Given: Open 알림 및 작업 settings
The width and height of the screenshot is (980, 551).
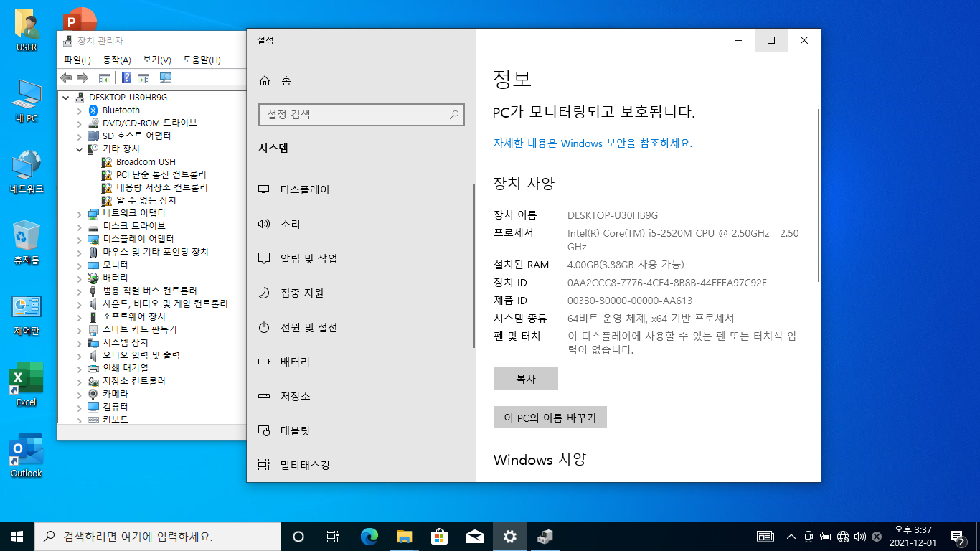Looking at the screenshot, I should (361, 258).
